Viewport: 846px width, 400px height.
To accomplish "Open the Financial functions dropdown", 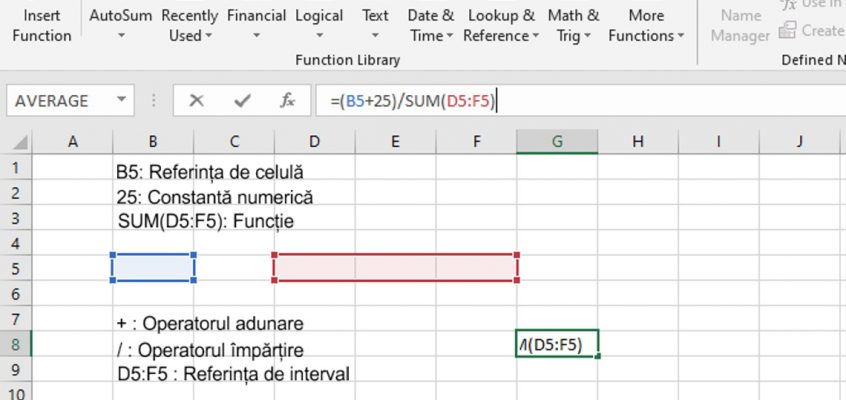I will (x=256, y=26).
